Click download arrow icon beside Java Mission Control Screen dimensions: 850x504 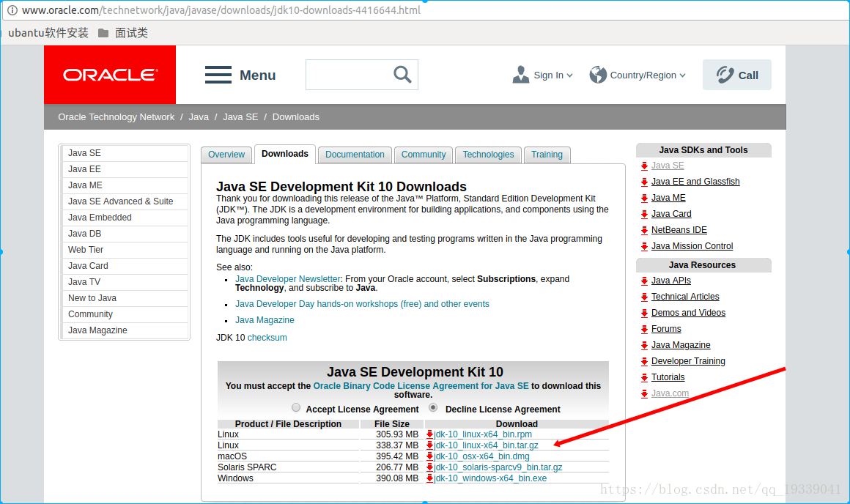pos(644,247)
